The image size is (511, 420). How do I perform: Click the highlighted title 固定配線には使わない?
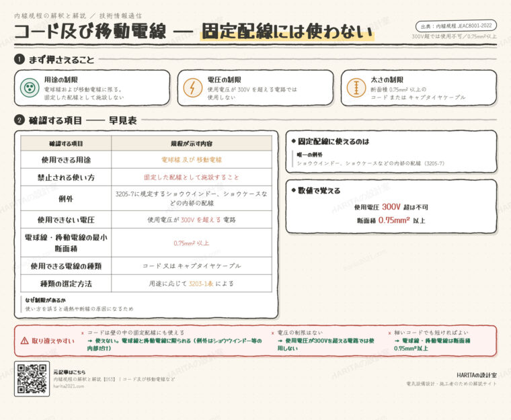(x=287, y=32)
